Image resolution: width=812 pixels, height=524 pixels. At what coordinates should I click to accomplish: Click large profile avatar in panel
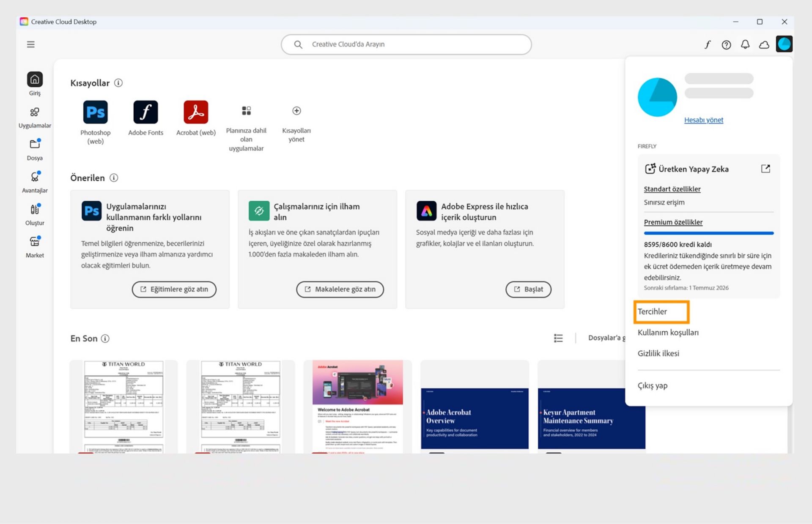click(x=657, y=97)
